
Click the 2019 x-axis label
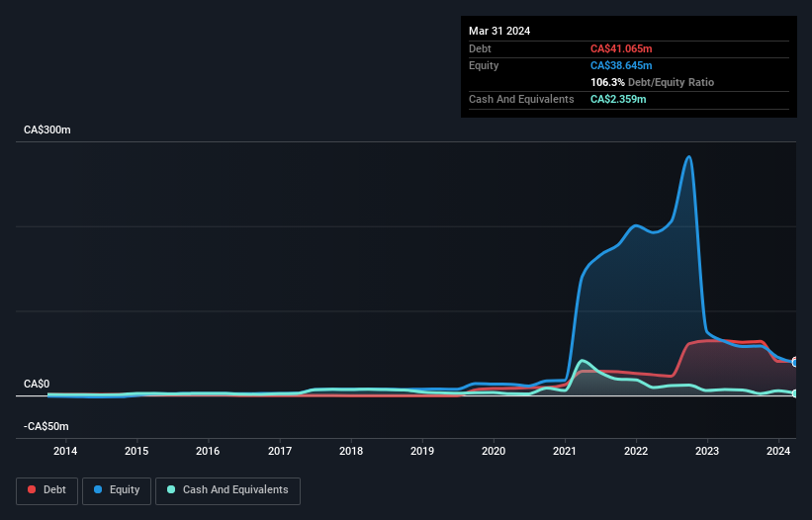click(422, 451)
